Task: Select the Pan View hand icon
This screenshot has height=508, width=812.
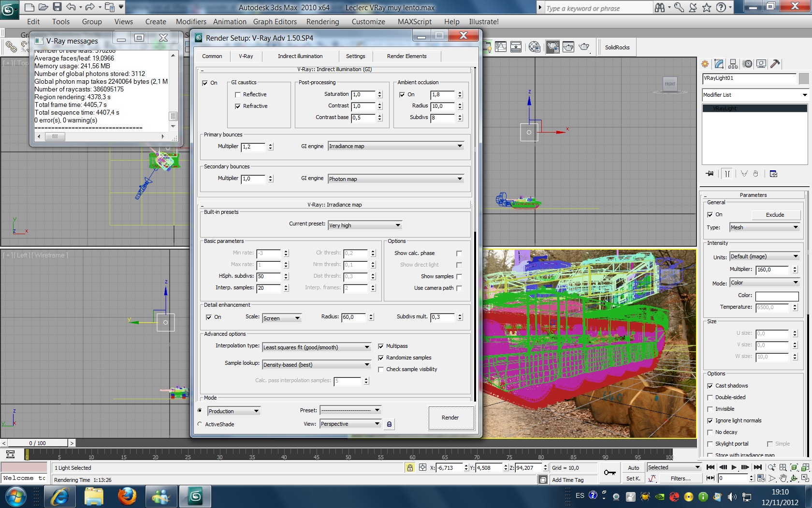Action: coord(783,478)
